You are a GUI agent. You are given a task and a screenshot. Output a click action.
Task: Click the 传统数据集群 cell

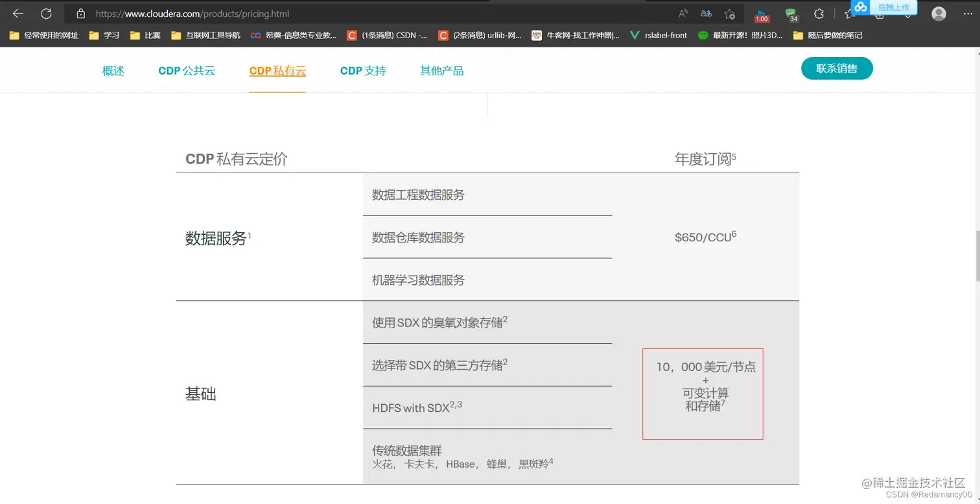(407, 450)
